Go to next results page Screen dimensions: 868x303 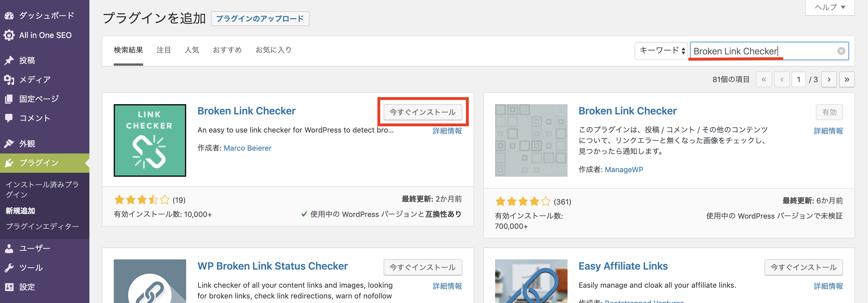[x=829, y=80]
